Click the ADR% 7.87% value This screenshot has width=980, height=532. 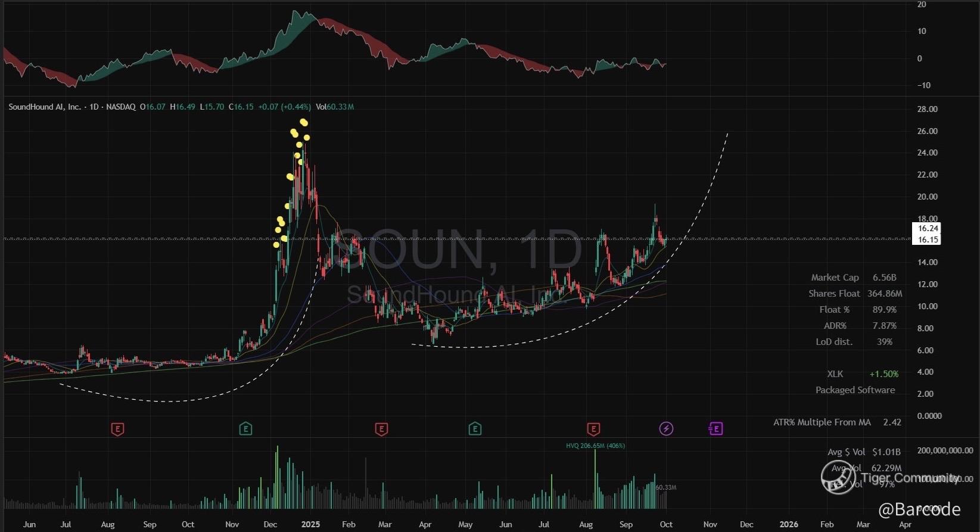pos(884,326)
